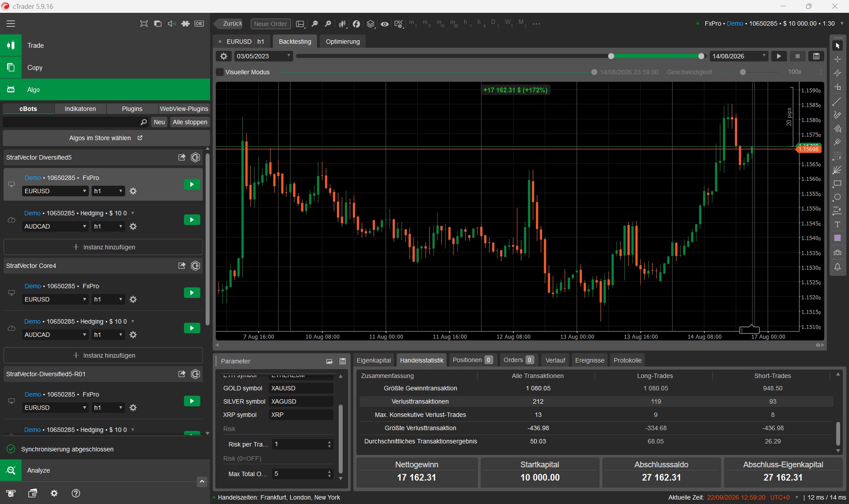
Task: Open the chart indicator settings icon
Action: [x=399, y=24]
